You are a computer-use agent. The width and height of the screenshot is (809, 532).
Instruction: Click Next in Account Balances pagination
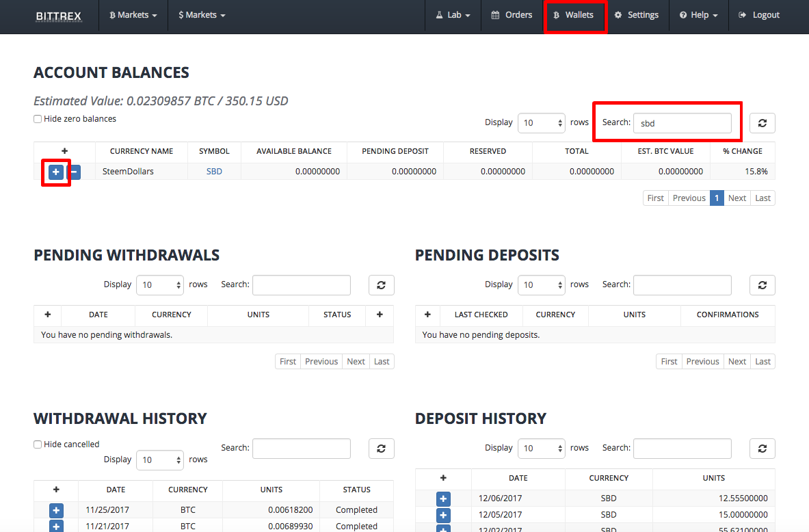click(x=737, y=198)
